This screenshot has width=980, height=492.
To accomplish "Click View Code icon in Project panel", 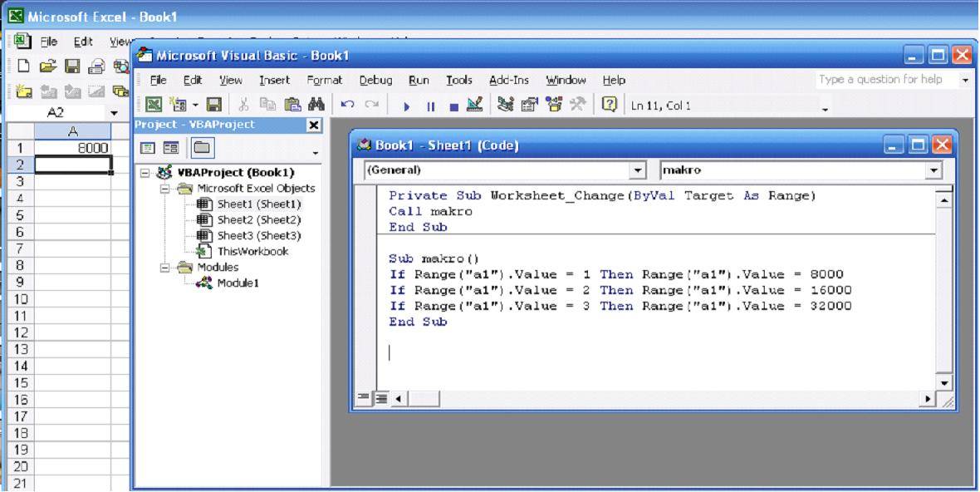I will point(148,148).
